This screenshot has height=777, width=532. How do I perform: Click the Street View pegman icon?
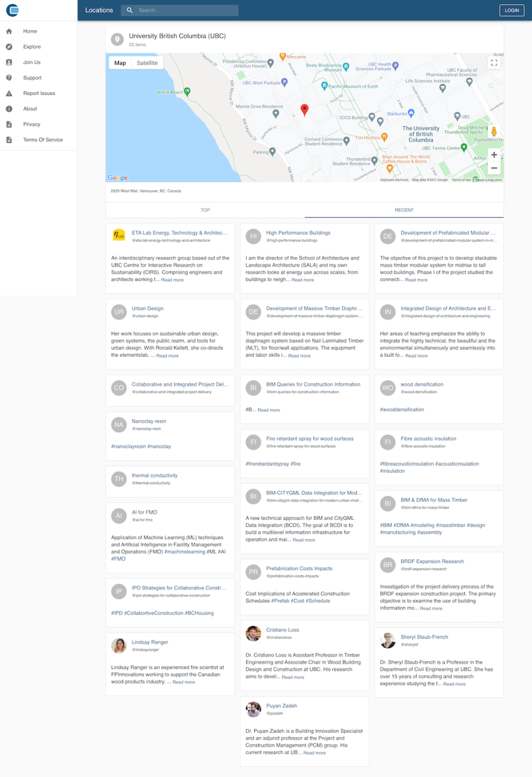click(x=494, y=132)
